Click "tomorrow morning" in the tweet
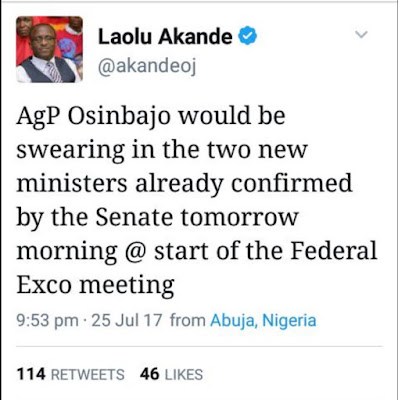 157,234
